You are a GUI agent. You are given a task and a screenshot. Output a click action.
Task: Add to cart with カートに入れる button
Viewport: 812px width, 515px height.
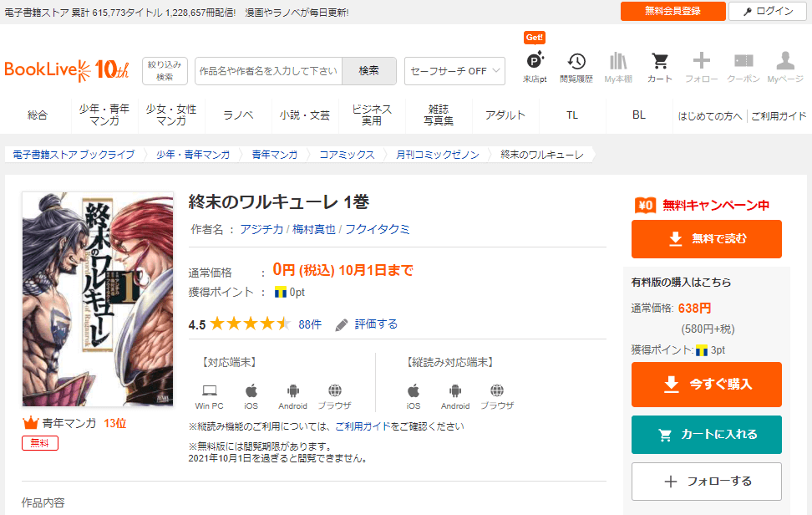pos(706,435)
